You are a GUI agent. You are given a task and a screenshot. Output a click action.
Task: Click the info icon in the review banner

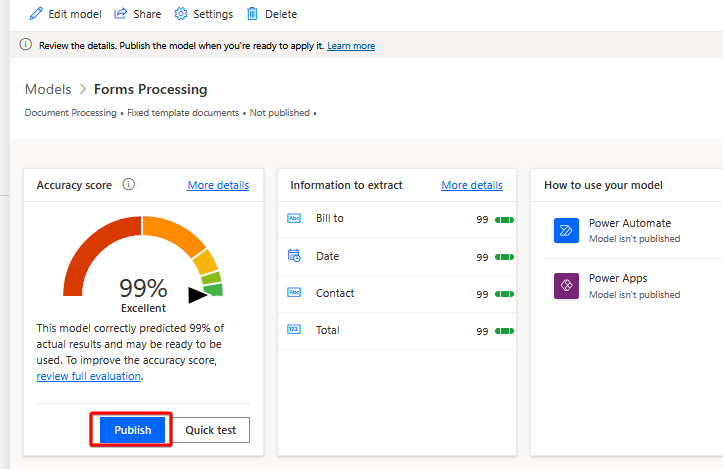(26, 45)
